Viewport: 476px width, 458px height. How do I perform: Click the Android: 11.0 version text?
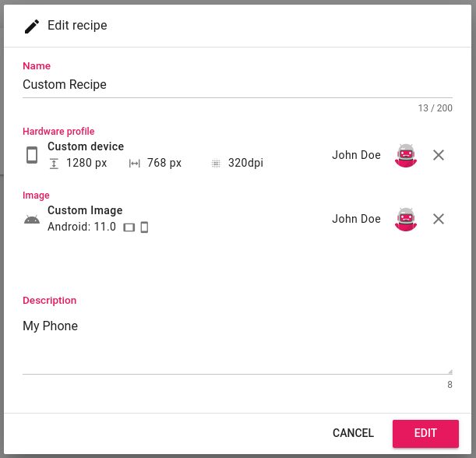pyautogui.click(x=82, y=227)
